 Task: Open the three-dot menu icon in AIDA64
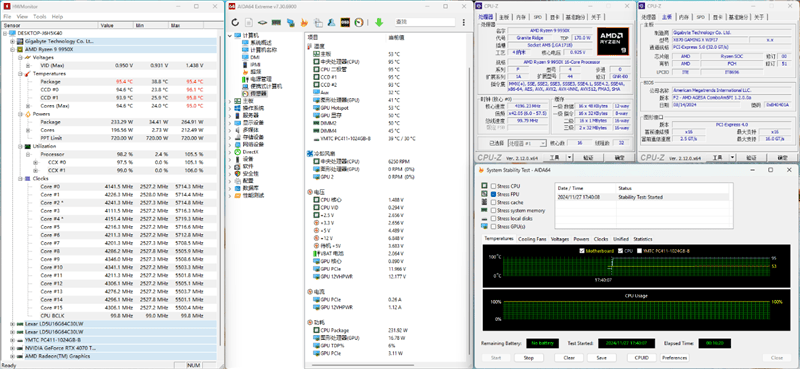tap(463, 22)
